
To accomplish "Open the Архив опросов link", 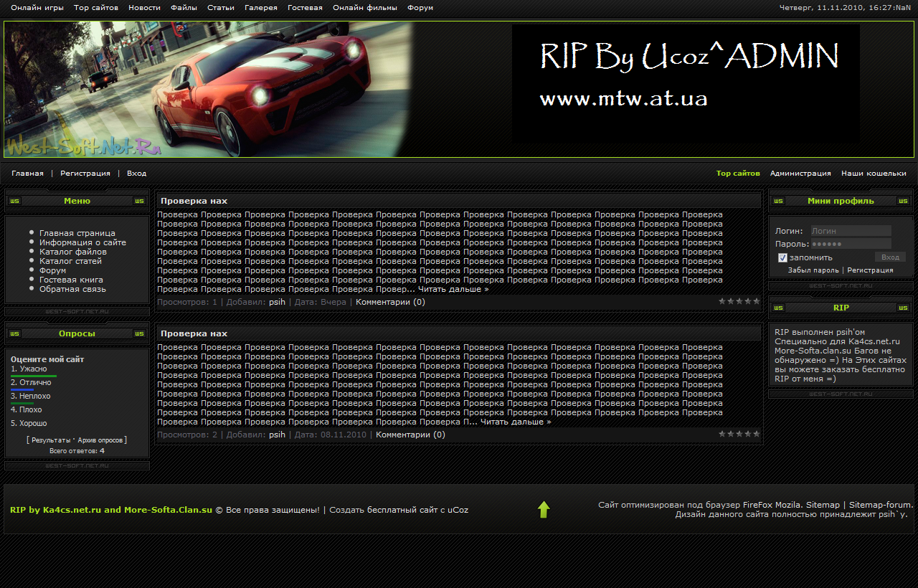I will click(x=100, y=440).
